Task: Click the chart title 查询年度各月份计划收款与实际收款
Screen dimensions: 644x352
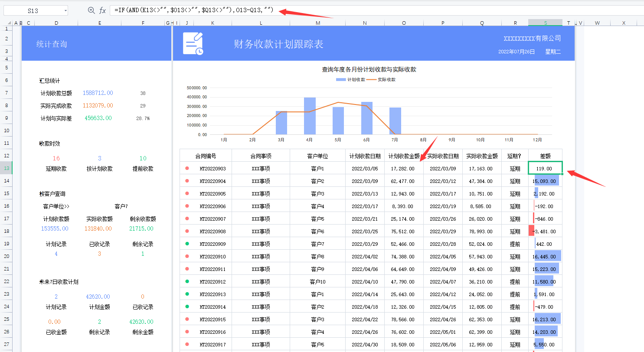Action: click(x=369, y=69)
